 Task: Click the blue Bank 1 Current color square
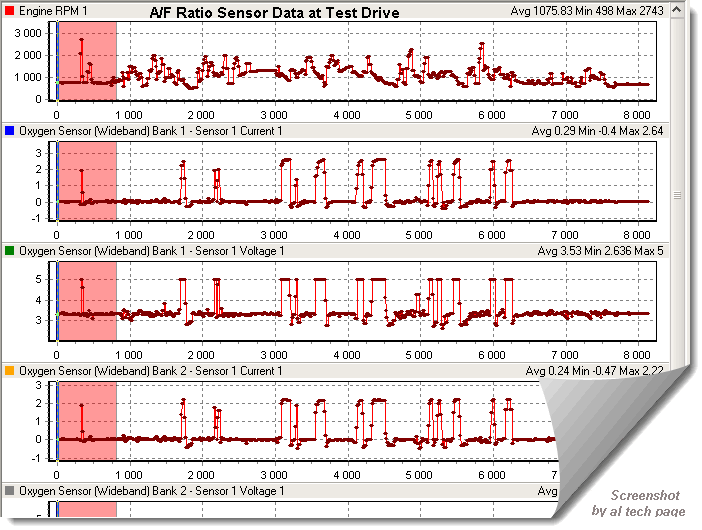tap(9, 131)
